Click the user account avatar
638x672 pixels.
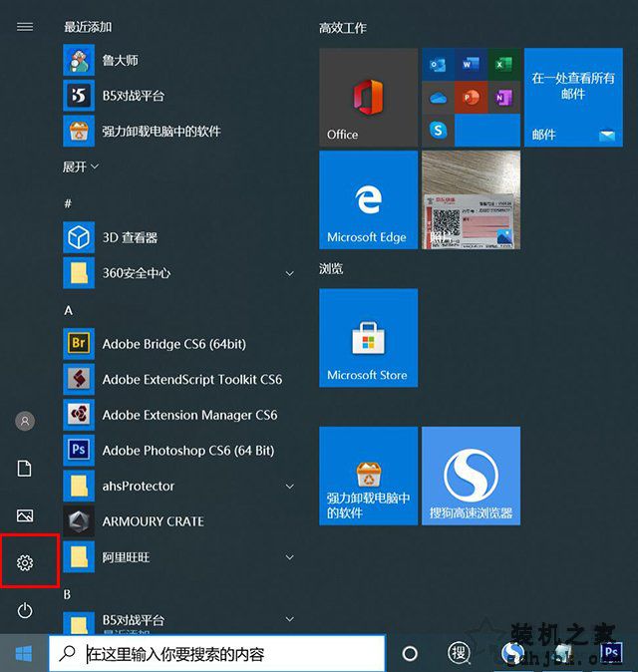tap(25, 421)
